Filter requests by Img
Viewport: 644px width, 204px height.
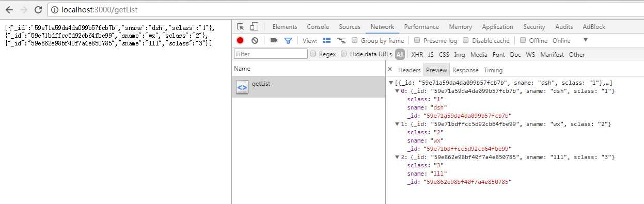click(460, 54)
